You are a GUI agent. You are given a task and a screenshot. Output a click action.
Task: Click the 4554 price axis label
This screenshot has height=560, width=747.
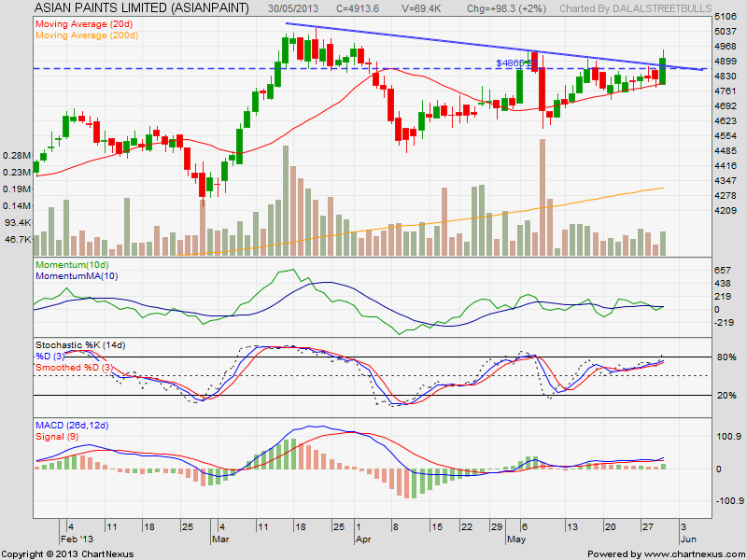coord(726,135)
